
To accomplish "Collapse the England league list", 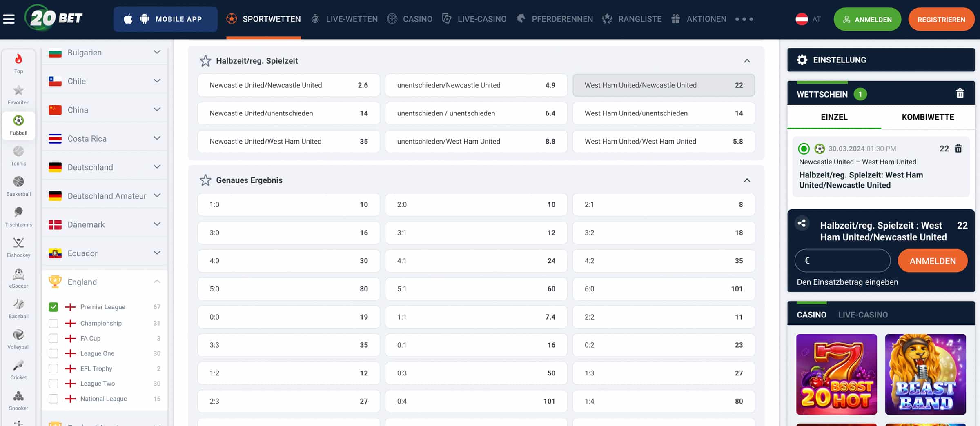I will tap(157, 282).
